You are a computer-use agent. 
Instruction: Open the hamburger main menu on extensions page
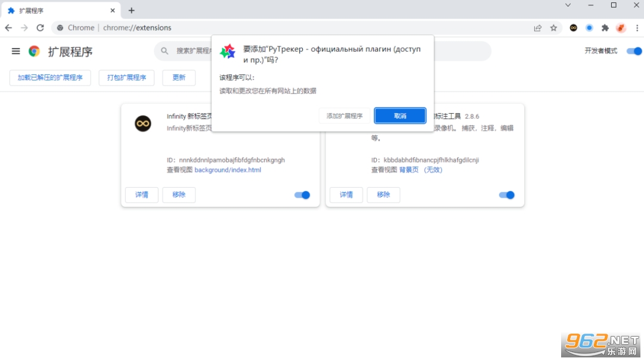click(x=16, y=51)
